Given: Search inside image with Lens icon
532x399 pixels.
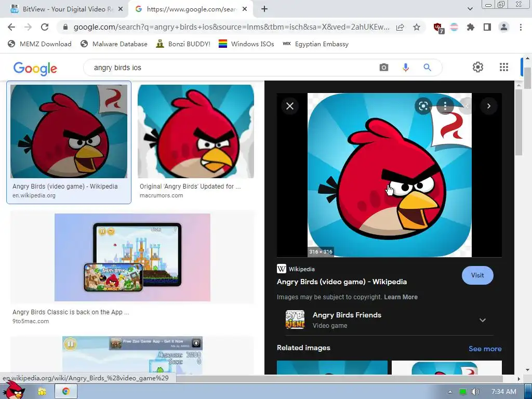Looking at the screenshot, I should point(423,106).
